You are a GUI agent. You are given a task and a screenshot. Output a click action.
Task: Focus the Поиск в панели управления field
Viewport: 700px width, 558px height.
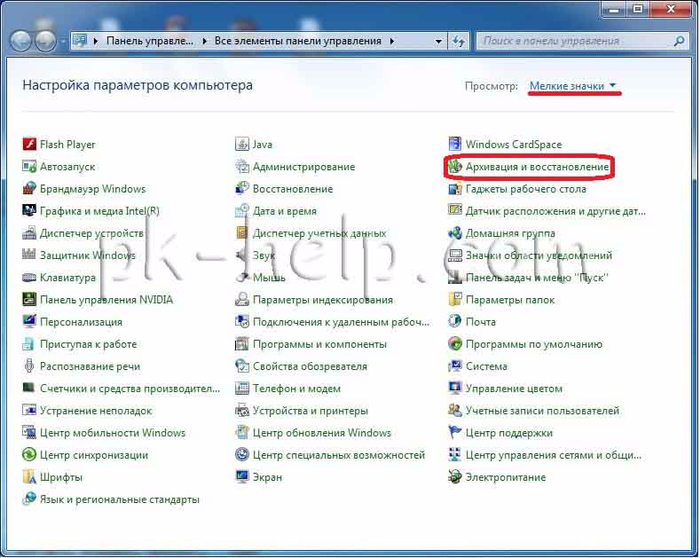click(x=570, y=42)
